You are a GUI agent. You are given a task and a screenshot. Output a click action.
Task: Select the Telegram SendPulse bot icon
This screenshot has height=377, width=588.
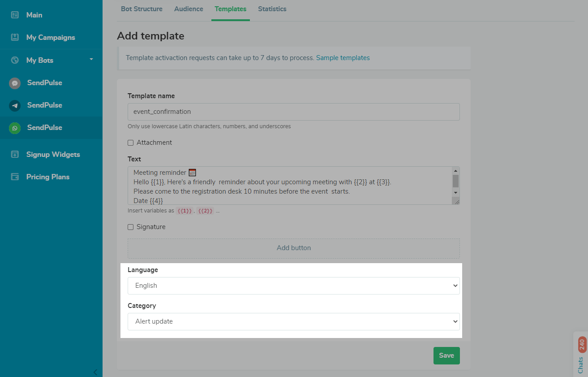15,105
